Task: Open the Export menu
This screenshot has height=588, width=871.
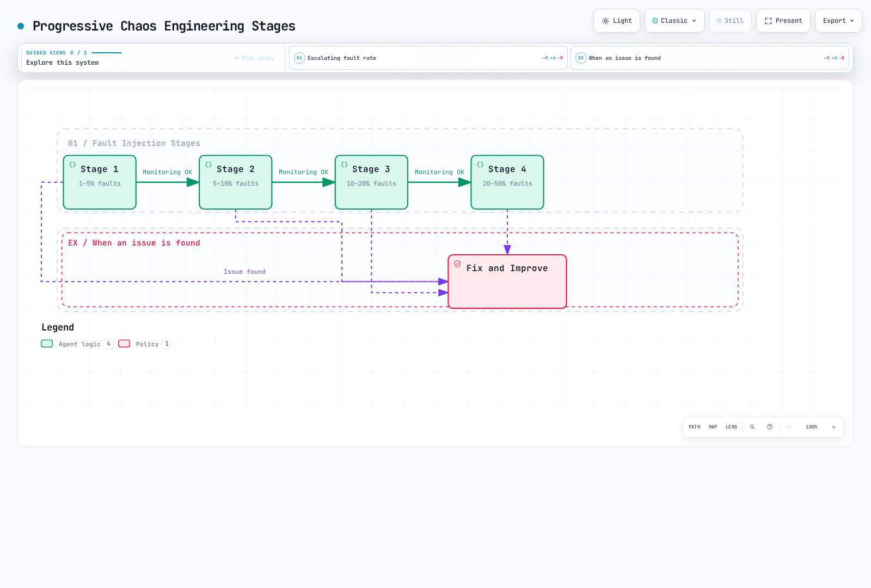Action: 838,21
